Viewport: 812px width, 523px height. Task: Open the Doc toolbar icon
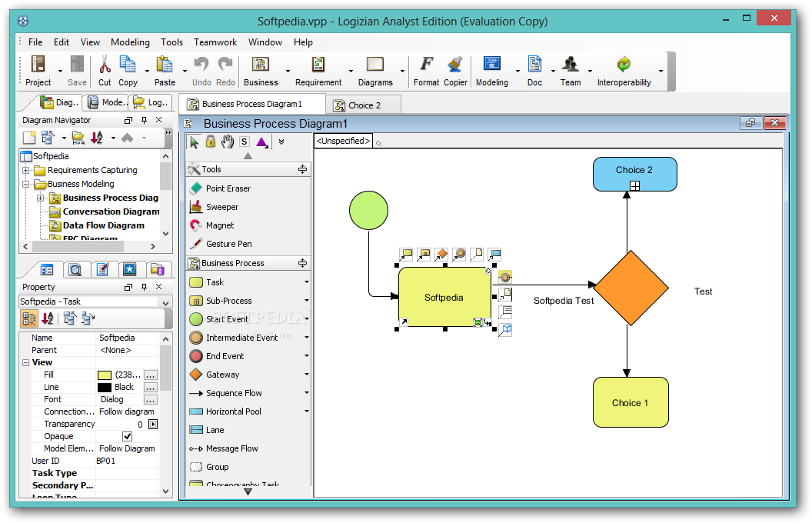point(534,65)
